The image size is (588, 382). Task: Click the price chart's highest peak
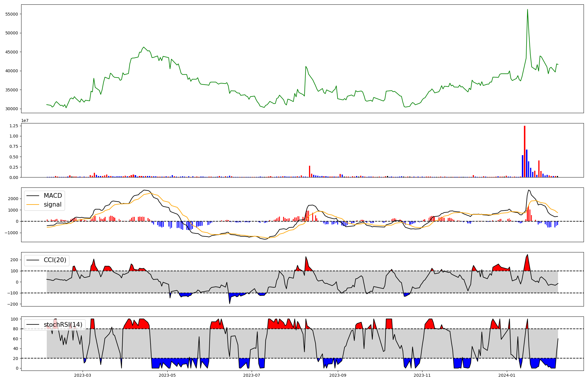527,10
